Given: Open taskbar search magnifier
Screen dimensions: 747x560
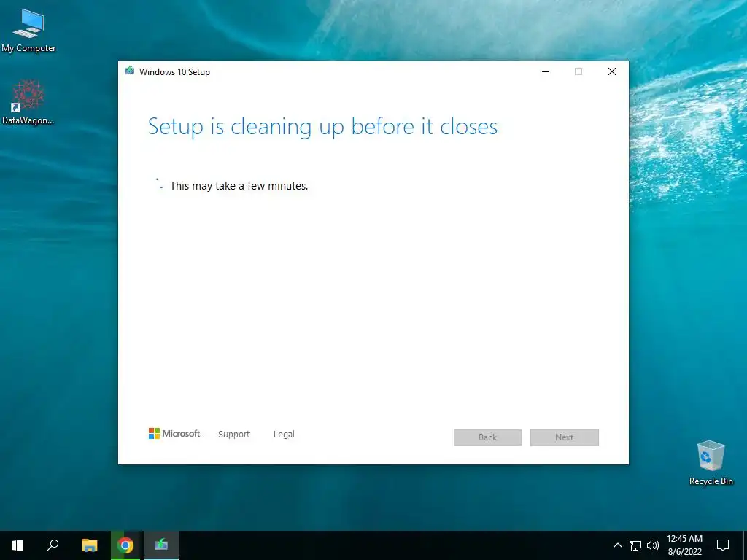Looking at the screenshot, I should coord(53,545).
